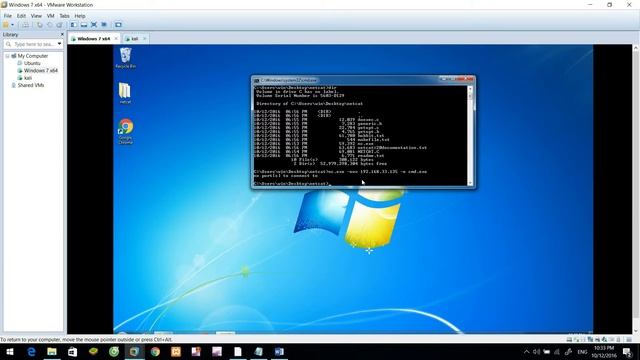Open the Help menu
Image resolution: width=640 pixels, height=360 pixels.
(80, 16)
